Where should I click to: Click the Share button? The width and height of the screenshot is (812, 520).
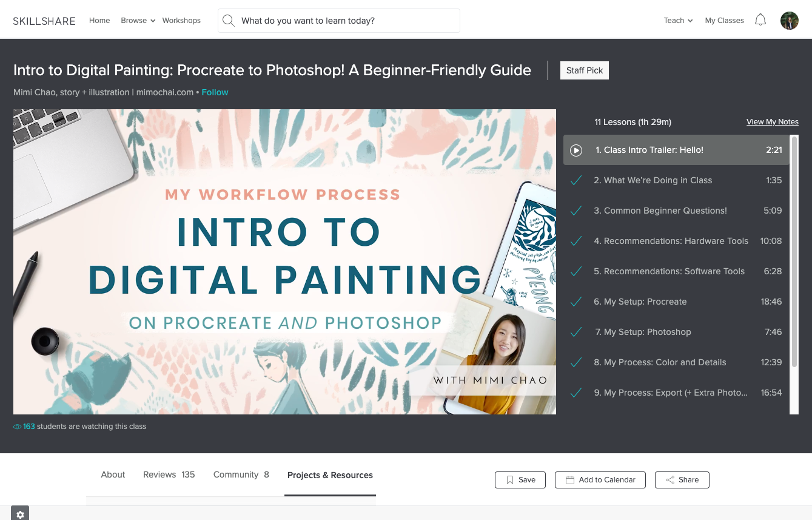pyautogui.click(x=682, y=480)
